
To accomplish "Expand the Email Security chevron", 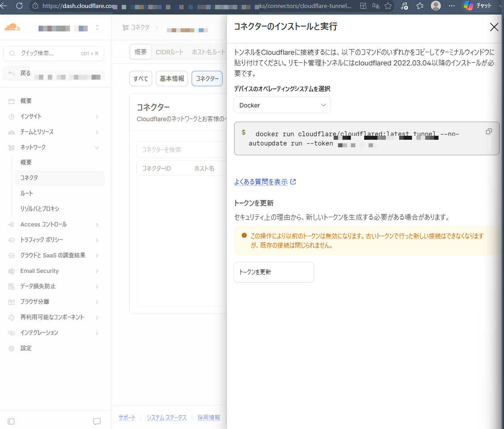I will [97, 271].
